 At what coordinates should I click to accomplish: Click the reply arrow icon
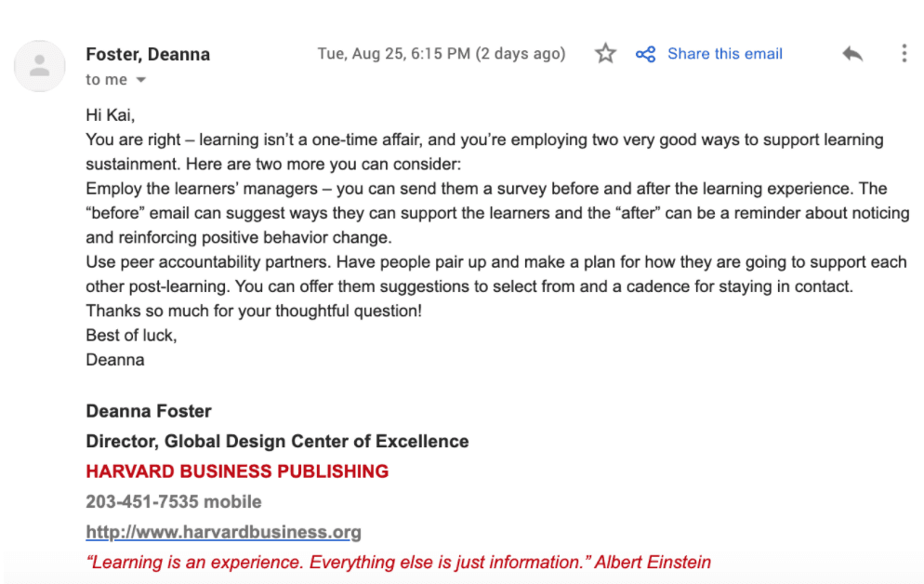point(852,53)
